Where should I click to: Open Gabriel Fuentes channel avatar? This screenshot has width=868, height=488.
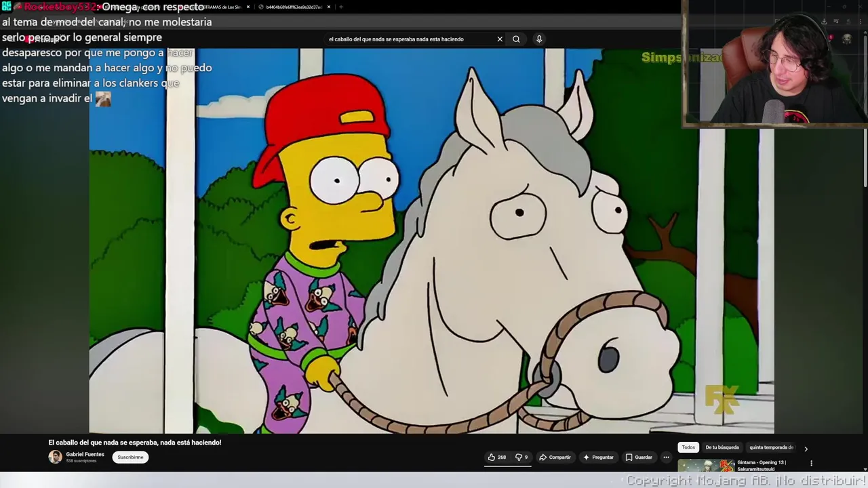click(55, 457)
